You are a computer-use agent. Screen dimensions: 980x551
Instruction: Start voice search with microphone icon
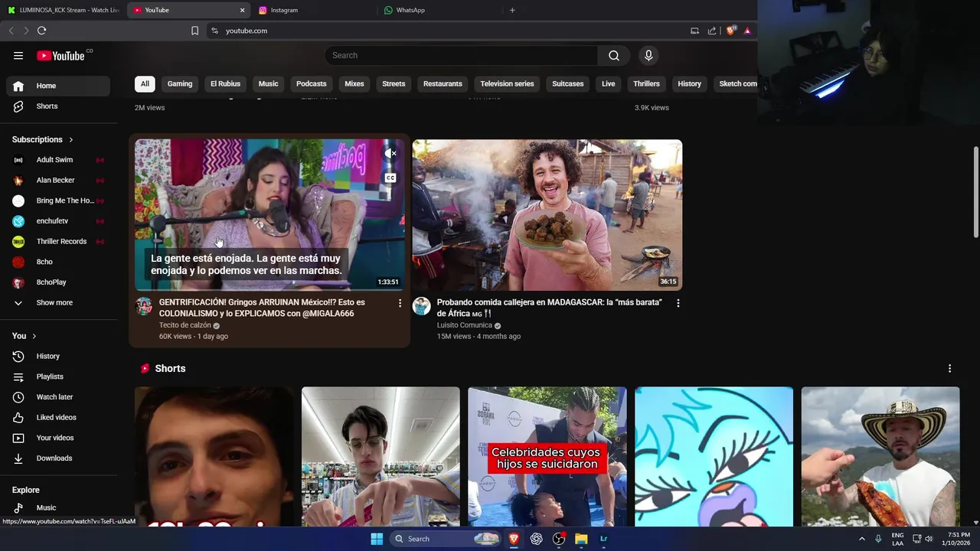pos(648,55)
